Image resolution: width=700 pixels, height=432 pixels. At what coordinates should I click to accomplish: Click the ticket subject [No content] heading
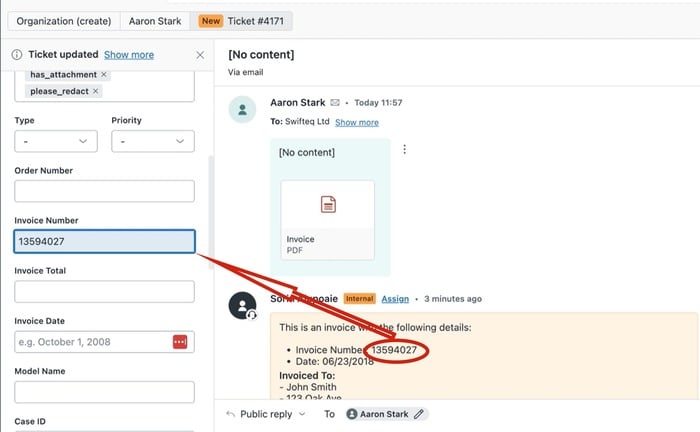(x=261, y=54)
